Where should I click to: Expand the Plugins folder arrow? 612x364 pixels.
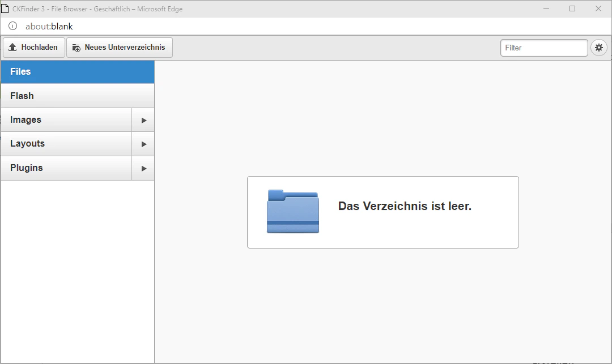(x=143, y=168)
